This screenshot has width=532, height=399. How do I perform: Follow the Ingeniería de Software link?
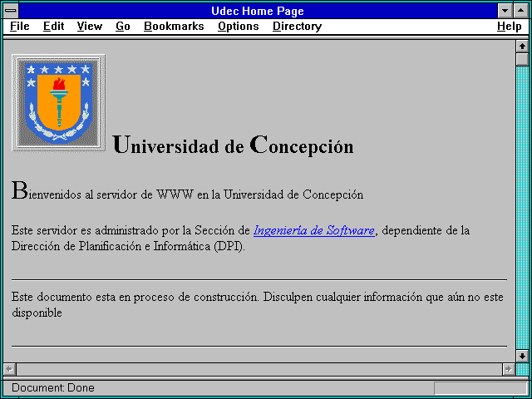coord(314,230)
